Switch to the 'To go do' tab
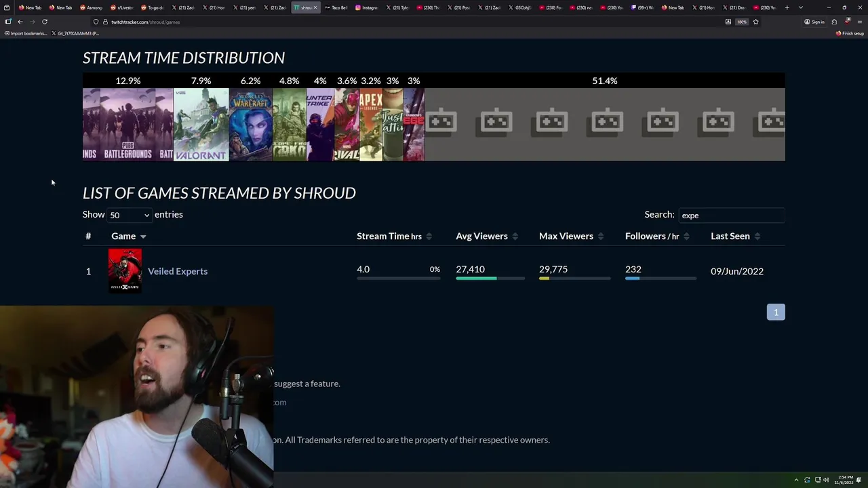Image resolution: width=868 pixels, height=488 pixels. point(153,7)
